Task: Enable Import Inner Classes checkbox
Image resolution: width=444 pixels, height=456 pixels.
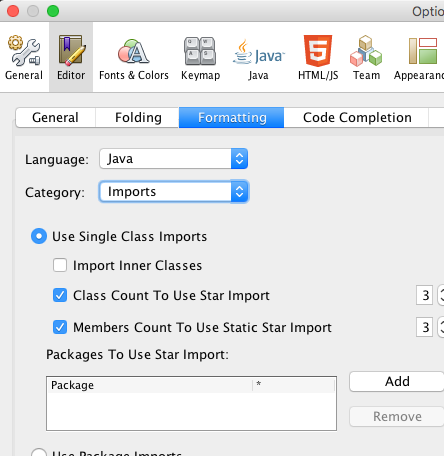Action: pyautogui.click(x=60, y=265)
